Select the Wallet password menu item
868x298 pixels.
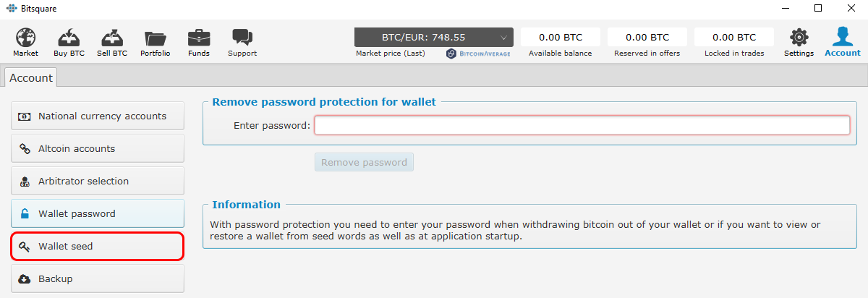pyautogui.click(x=98, y=213)
